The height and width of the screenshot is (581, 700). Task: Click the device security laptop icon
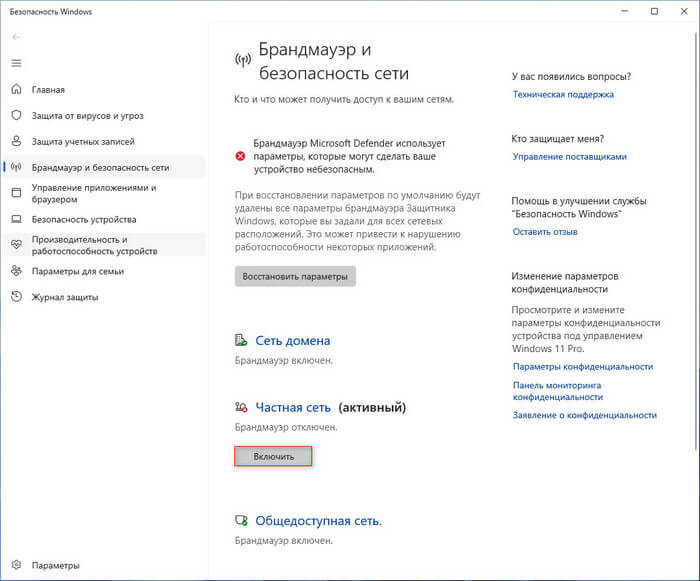click(16, 219)
